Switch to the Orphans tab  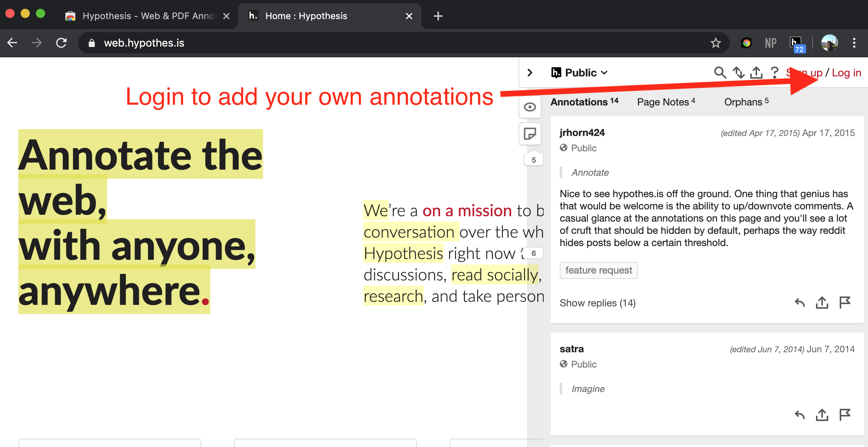tap(746, 102)
